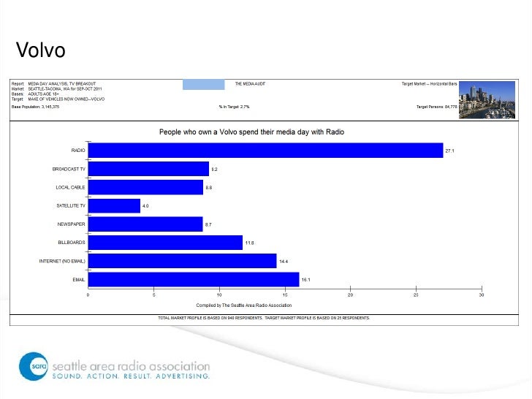Click the 14.4 value label
532x399 pixels.
point(284,262)
